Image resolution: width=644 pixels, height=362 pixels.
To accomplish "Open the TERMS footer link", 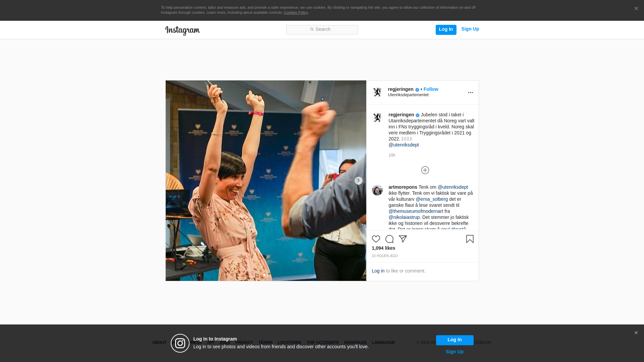I will pos(265,343).
